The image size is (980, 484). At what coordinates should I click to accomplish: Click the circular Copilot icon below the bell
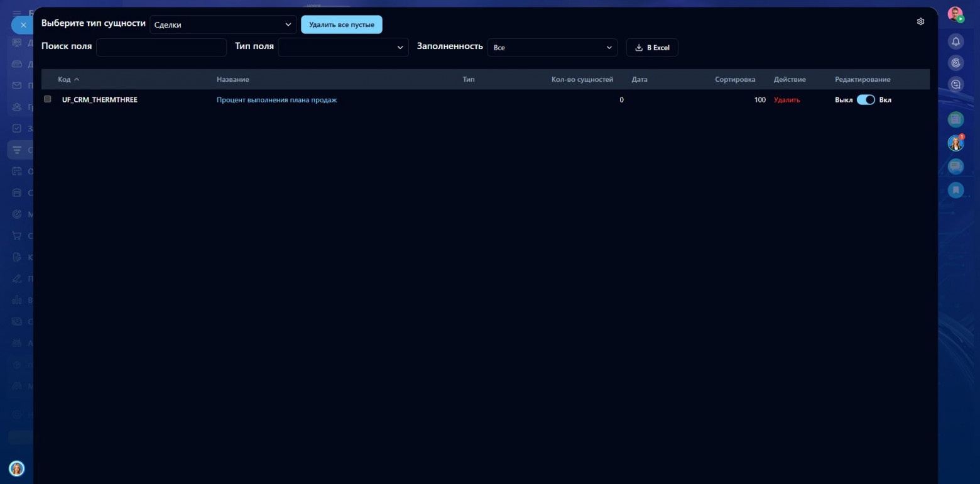[x=955, y=63]
